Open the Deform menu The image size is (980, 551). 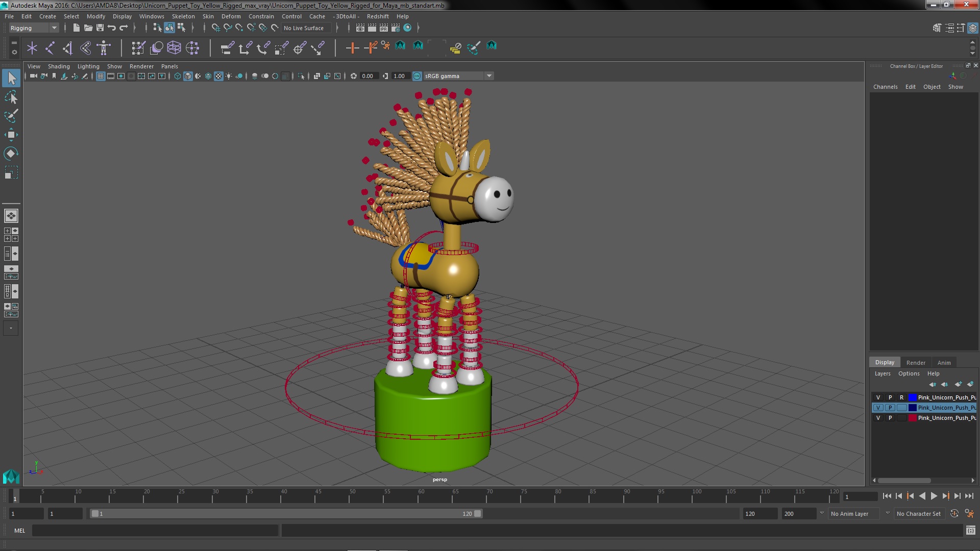[231, 16]
